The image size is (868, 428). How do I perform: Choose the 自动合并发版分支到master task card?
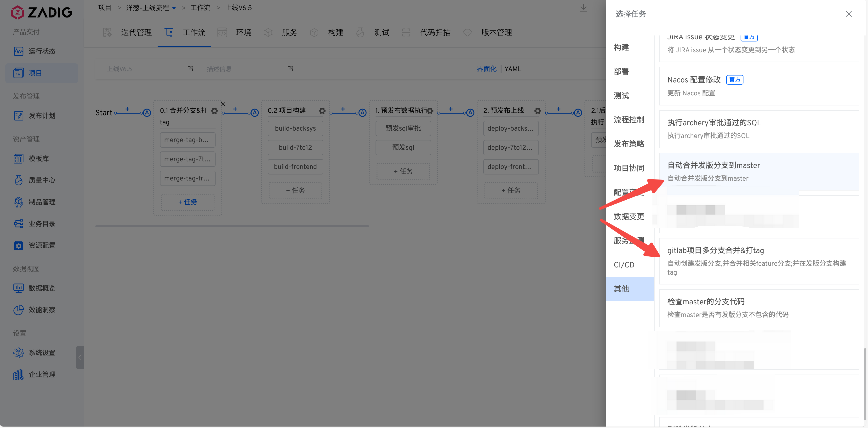759,172
